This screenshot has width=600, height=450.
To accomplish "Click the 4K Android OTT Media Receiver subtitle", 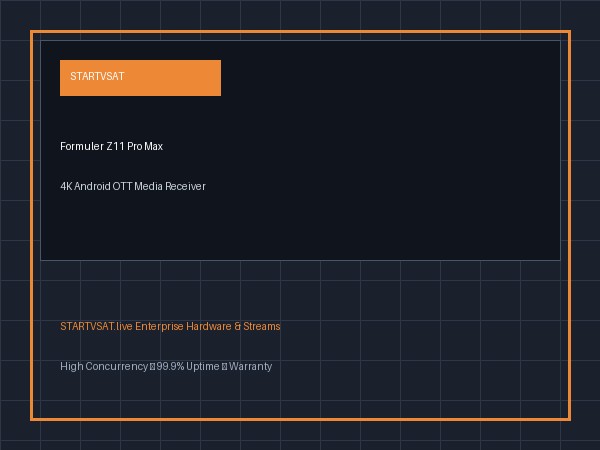I will [x=133, y=186].
